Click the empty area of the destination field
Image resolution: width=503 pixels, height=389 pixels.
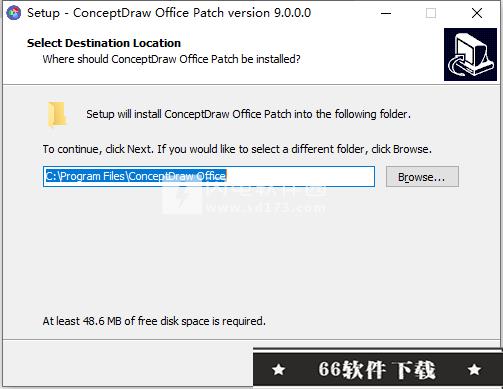tap(300, 176)
